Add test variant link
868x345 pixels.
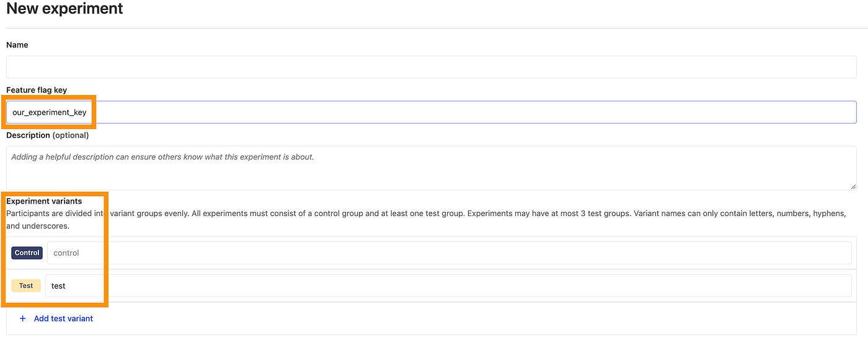point(63,318)
